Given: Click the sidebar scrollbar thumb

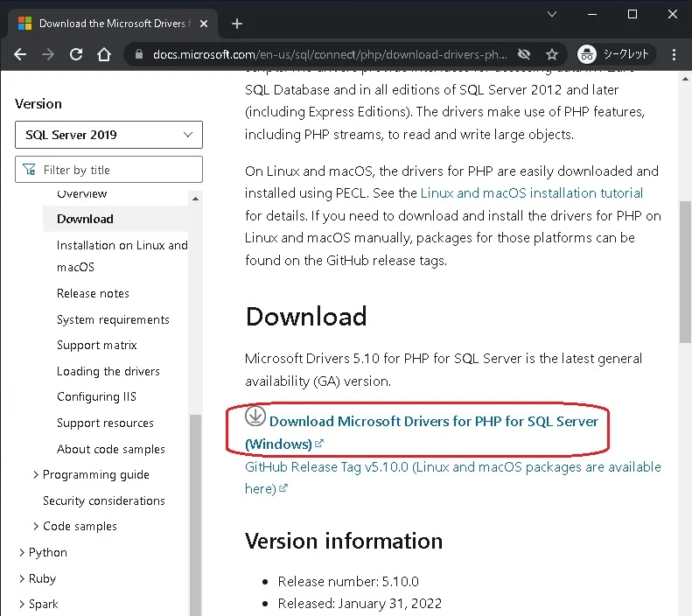Looking at the screenshot, I should (195, 514).
